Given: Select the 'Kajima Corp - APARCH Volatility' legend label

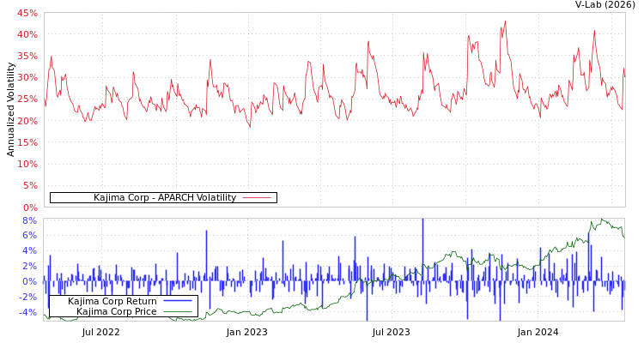Looking at the screenshot, I should pyautogui.click(x=164, y=198).
